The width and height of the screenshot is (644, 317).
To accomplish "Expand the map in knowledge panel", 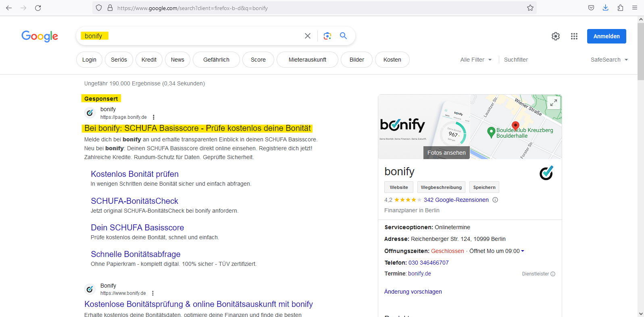I will click(554, 103).
